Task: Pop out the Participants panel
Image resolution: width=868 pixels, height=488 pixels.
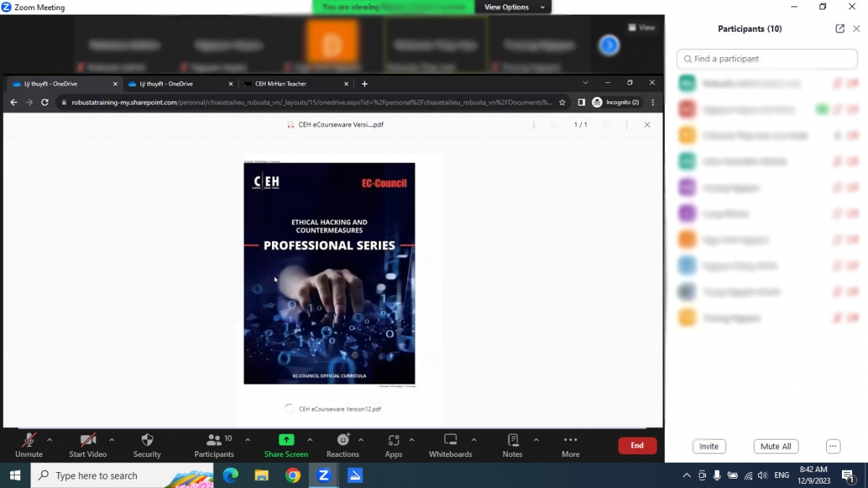Action: pyautogui.click(x=840, y=29)
